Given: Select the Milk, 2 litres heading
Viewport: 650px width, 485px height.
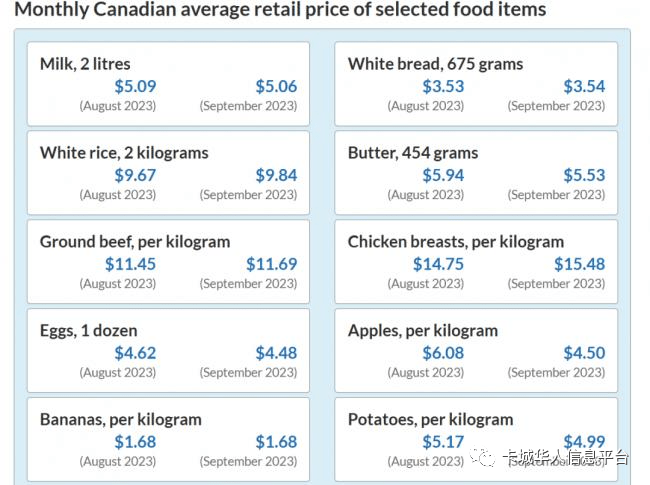Looking at the screenshot, I should pos(85,64).
